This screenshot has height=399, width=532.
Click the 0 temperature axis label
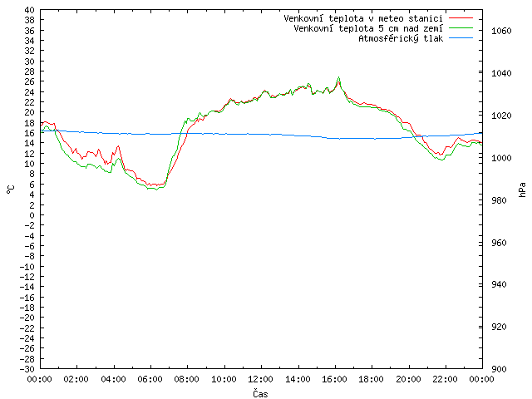32,215
